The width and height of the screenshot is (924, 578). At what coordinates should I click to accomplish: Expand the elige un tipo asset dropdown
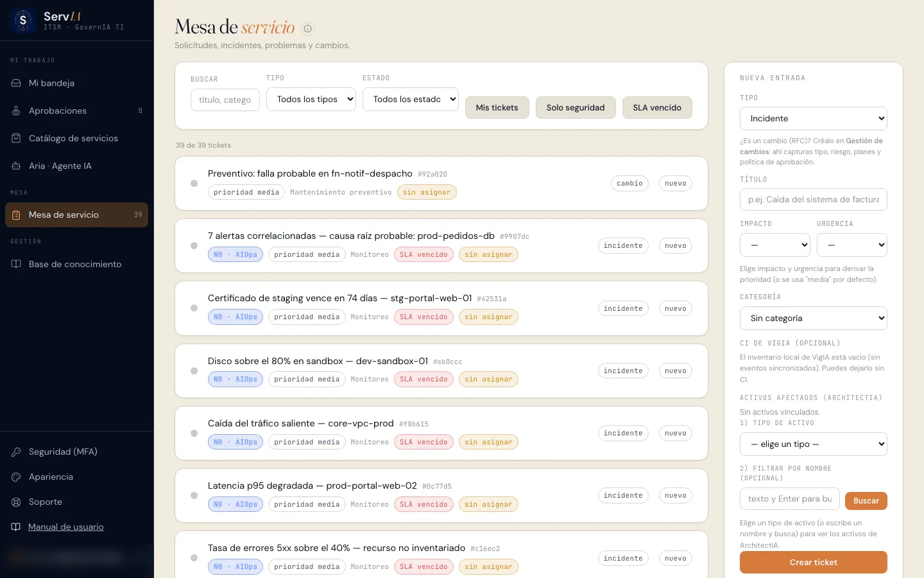pos(814,444)
